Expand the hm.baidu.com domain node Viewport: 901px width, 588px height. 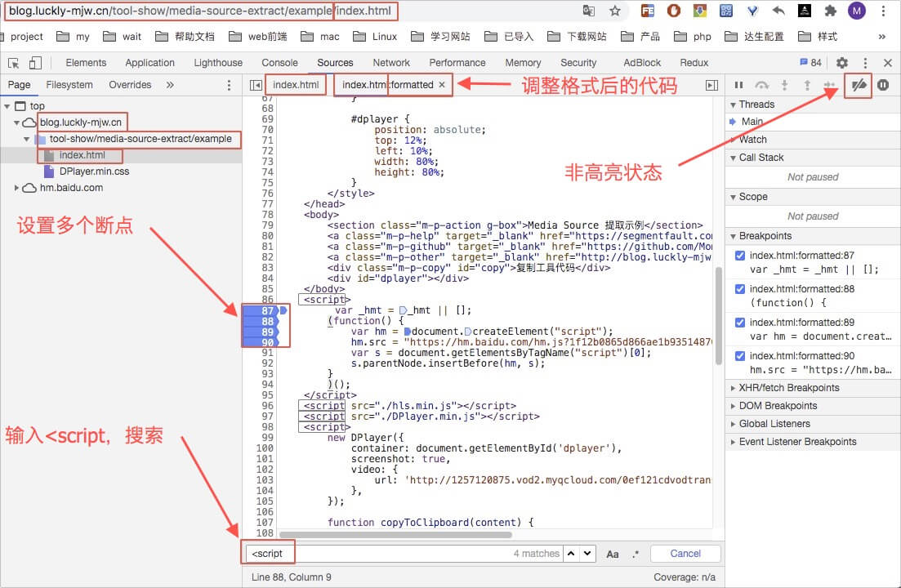pyautogui.click(x=16, y=188)
